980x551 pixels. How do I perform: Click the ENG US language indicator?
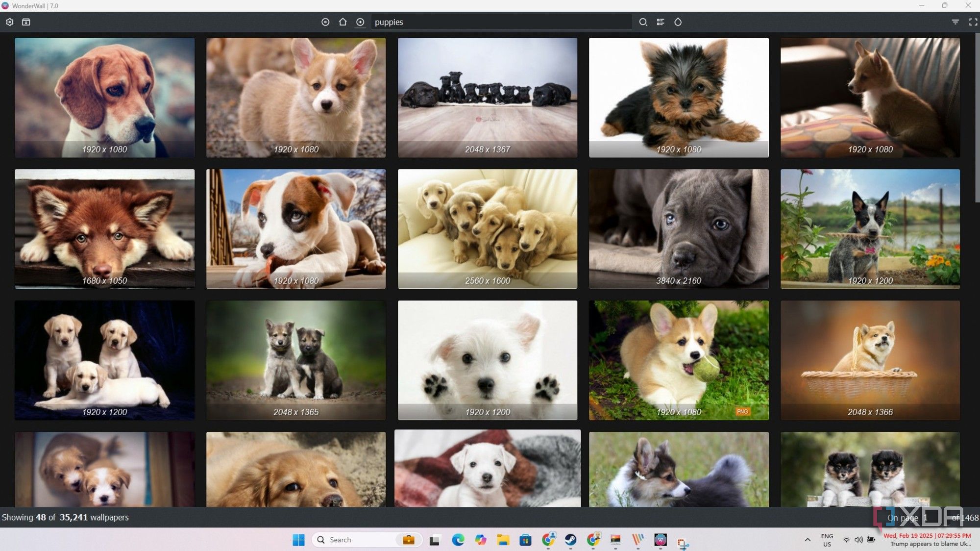coord(827,540)
